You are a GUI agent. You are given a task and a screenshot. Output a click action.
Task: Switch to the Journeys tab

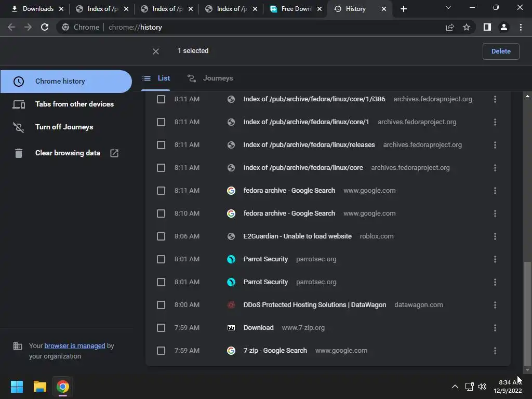tap(210, 78)
